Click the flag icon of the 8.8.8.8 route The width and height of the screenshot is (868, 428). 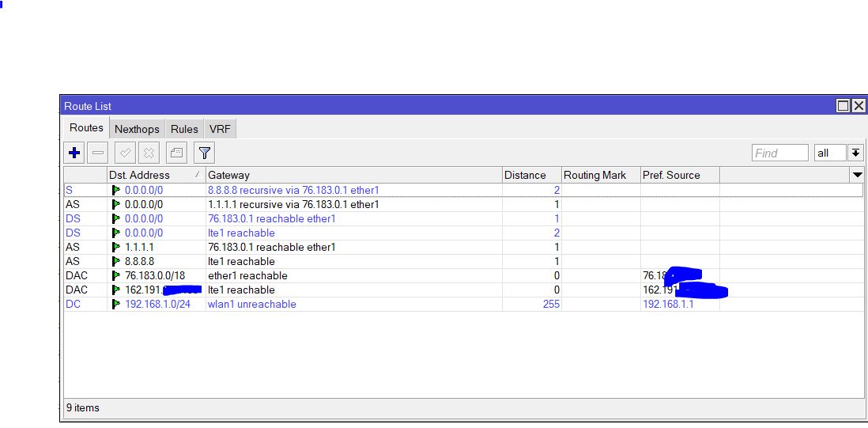point(115,261)
